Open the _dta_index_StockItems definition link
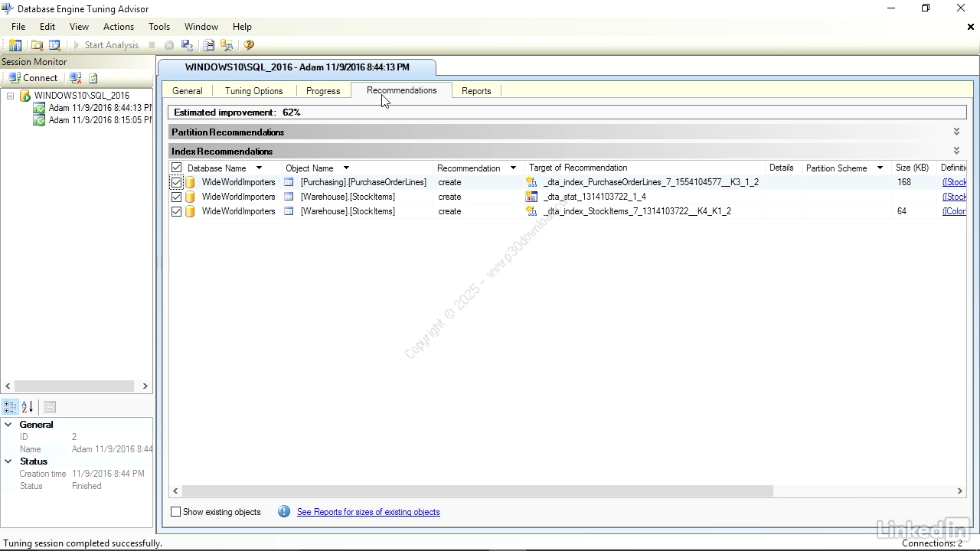The width and height of the screenshot is (980, 551). coord(955,211)
